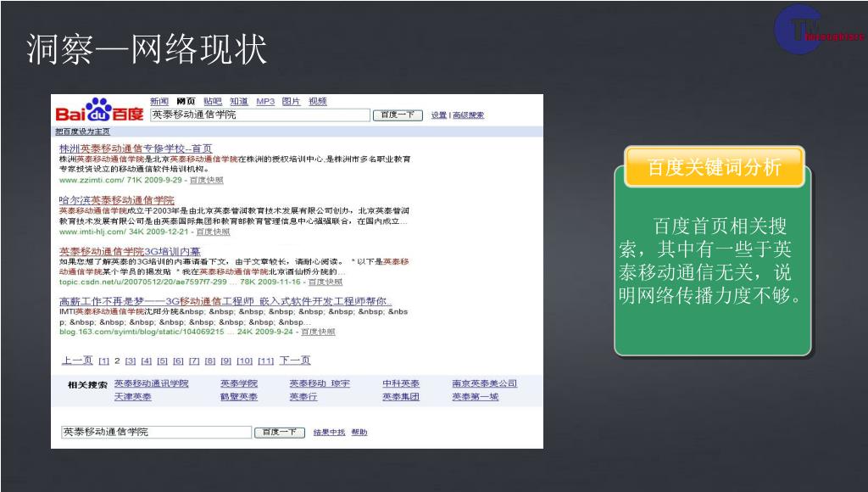This screenshot has width=868, height=492.
Task: Open result 株洲英泰移动通信专修学校--首页
Action: click(136, 148)
